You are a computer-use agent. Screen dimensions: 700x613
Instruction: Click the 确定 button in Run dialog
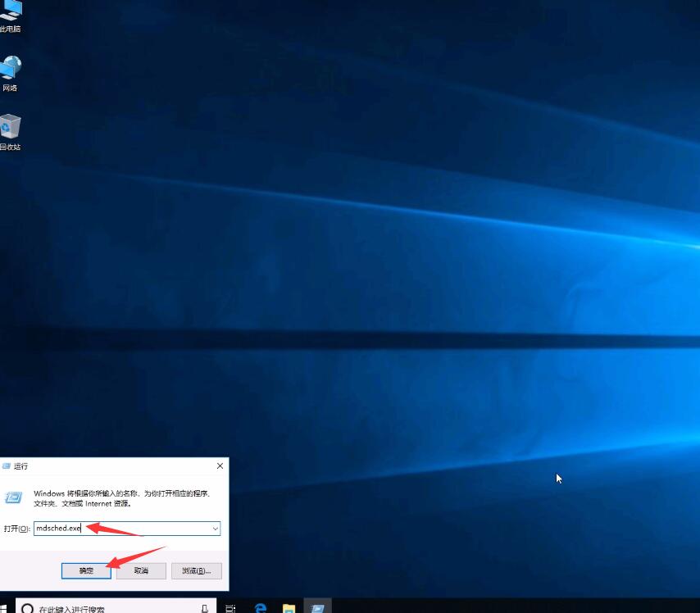86,570
